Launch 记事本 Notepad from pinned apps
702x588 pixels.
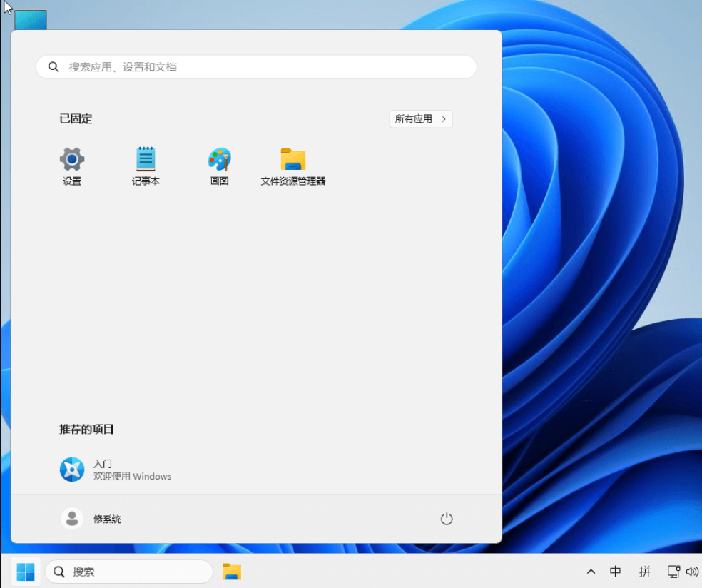[x=146, y=166]
